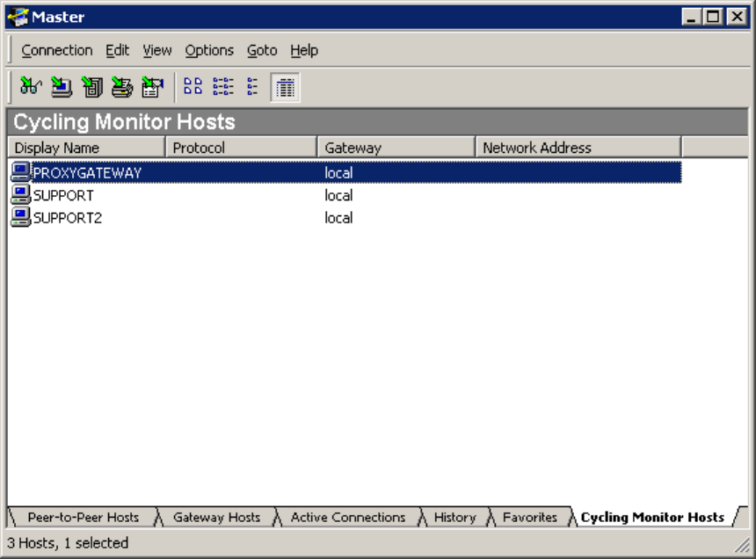Open the Connection menu
756x559 pixels.
[x=57, y=50]
